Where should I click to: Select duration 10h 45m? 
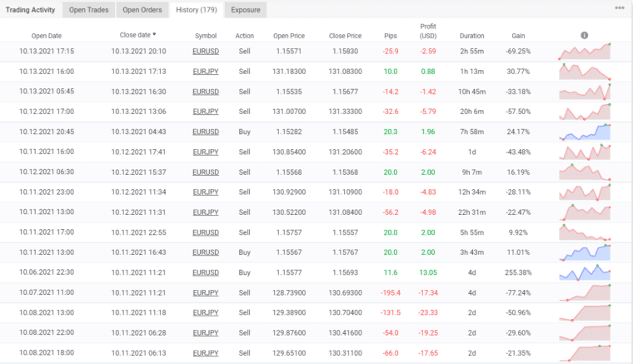[472, 92]
